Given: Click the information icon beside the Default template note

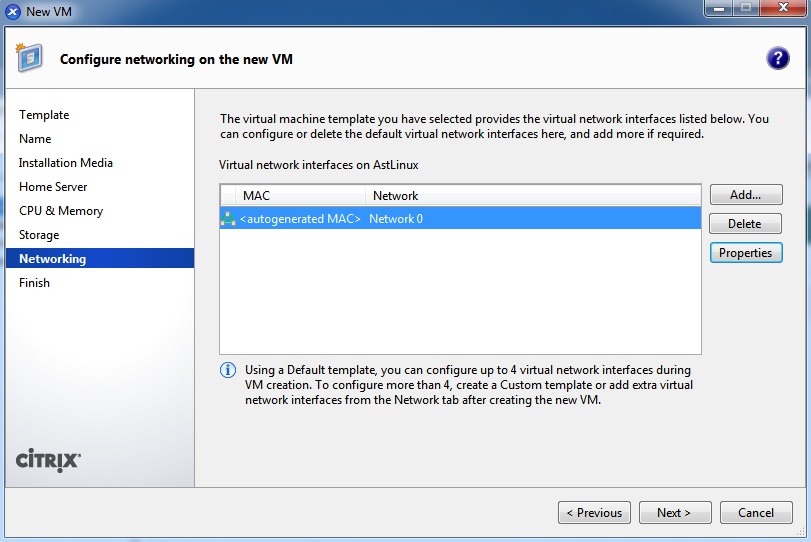Looking at the screenshot, I should tap(228, 370).
